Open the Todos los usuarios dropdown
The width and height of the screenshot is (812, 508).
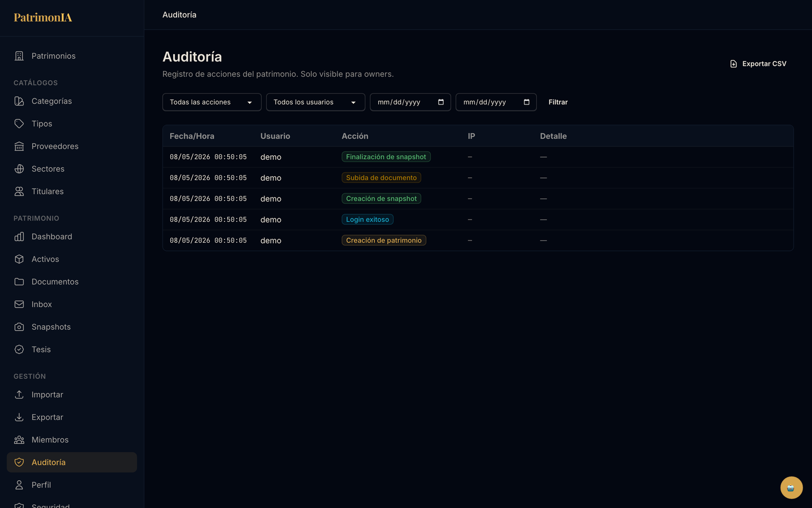[316, 102]
